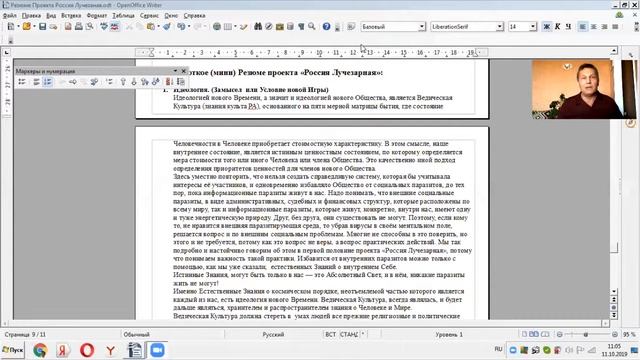Open paragraph style dropdown 'Базовый'

tap(422, 27)
